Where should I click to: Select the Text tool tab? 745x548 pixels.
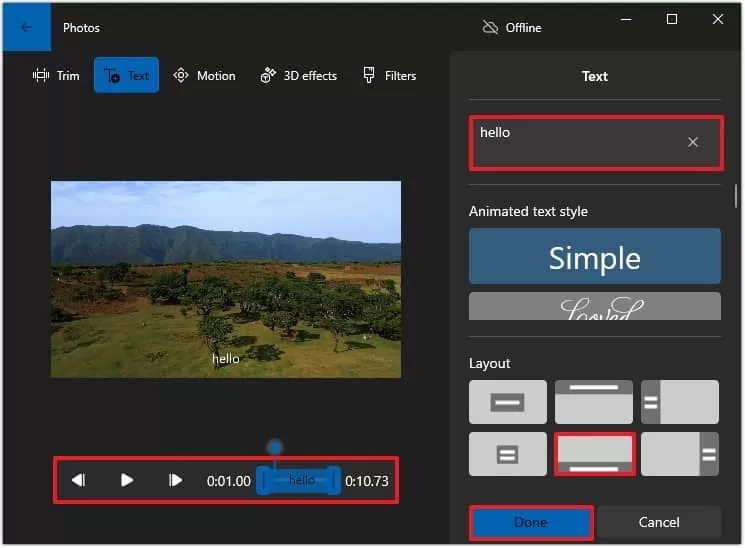[126, 76]
